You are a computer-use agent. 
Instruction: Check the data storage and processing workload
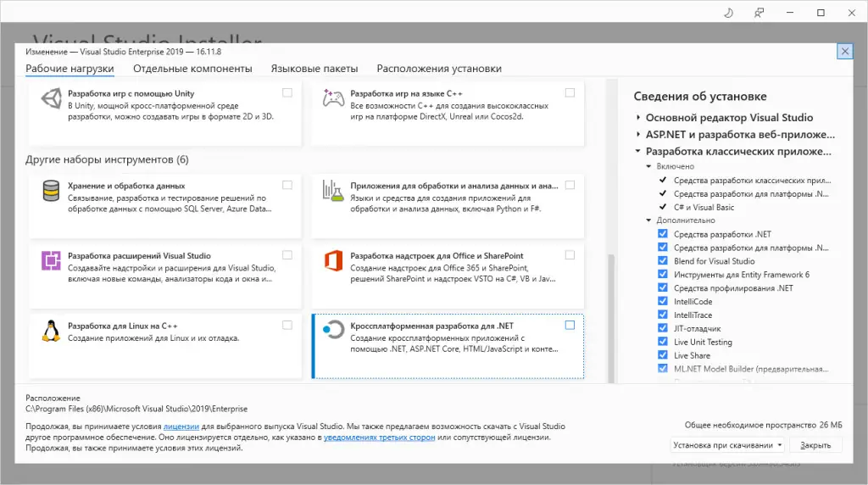(x=287, y=185)
